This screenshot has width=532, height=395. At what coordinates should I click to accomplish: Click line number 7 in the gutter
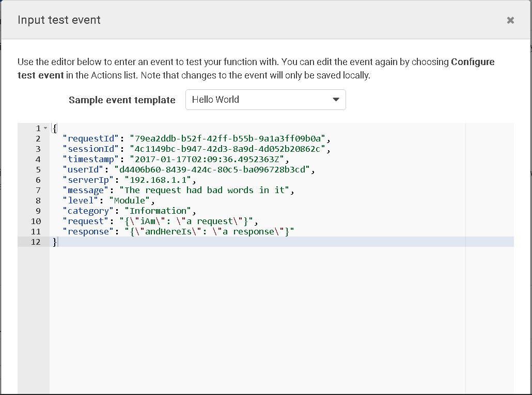38,190
